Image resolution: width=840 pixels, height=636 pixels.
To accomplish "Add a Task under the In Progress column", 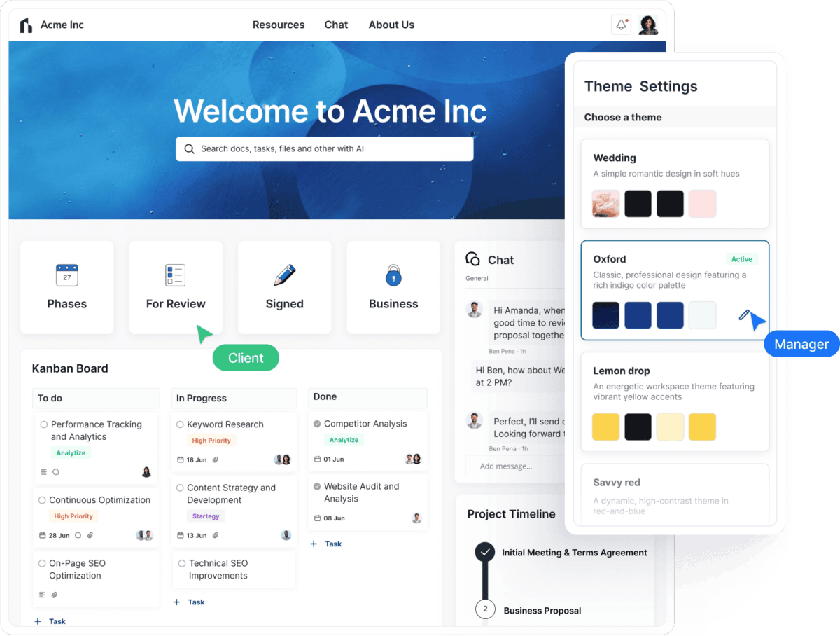I will point(189,602).
